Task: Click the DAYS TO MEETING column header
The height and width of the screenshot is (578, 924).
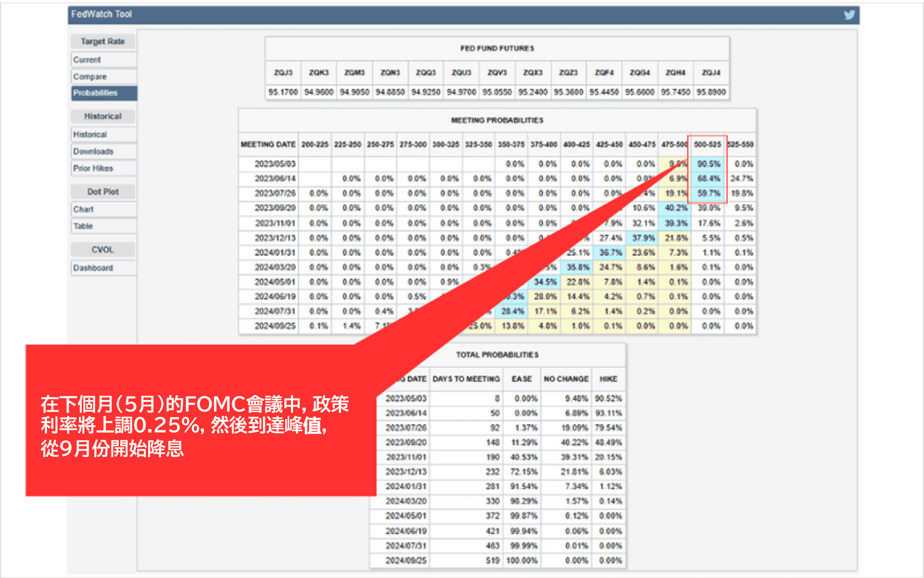Action: pos(466,379)
